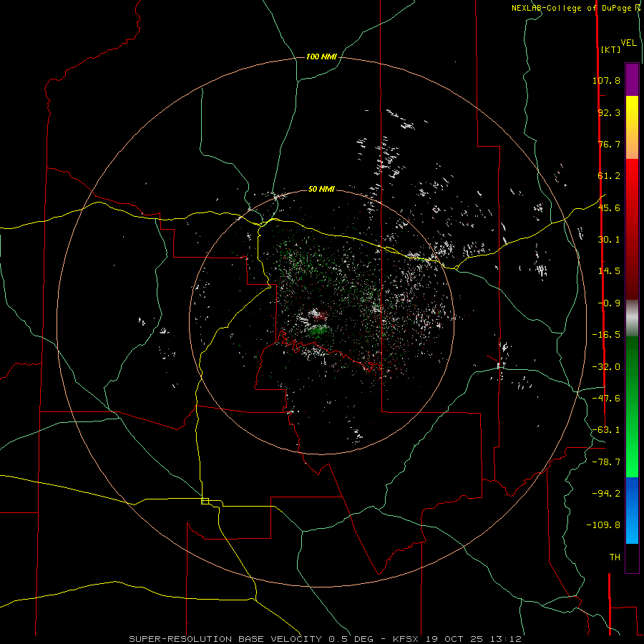Click the -32.0 value on velocity scale
The image size is (644, 644).
606,367
